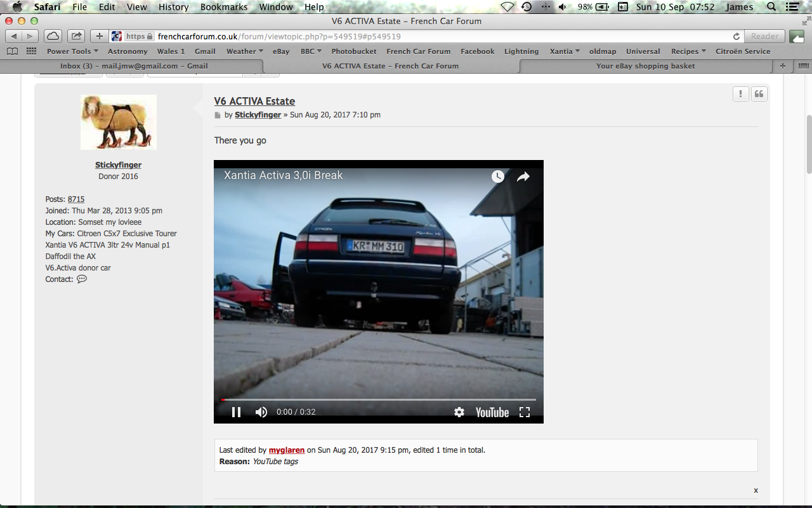812x508 pixels.
Task: Click the small post icon beside 'by'
Action: [218, 116]
